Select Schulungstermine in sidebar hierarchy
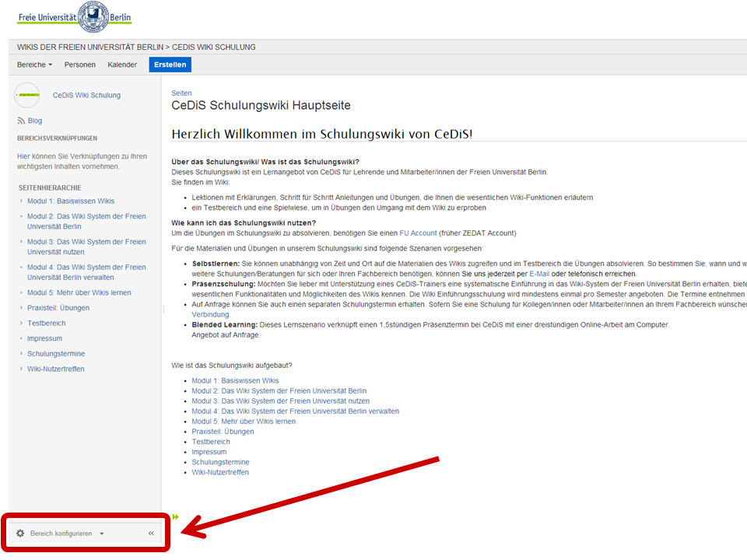The width and height of the screenshot is (747, 560). [56, 353]
